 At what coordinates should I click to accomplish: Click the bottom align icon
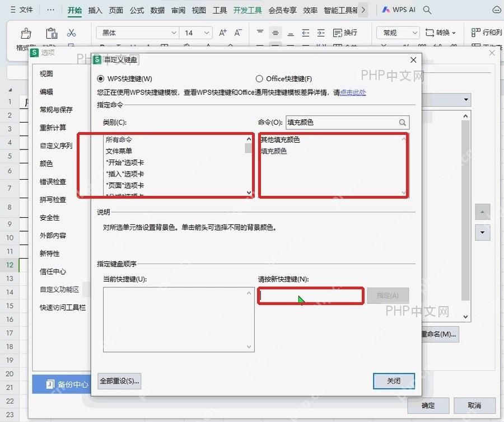291,33
